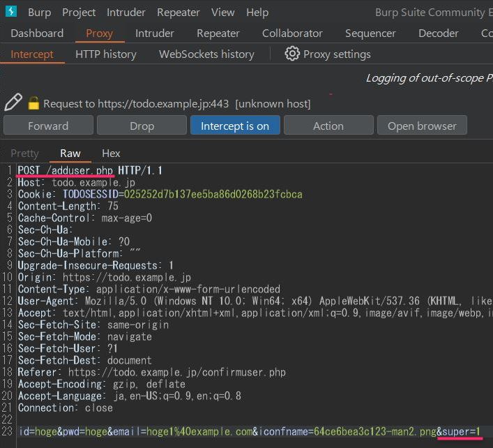
Task: Open the Decoder tab
Action: (438, 33)
